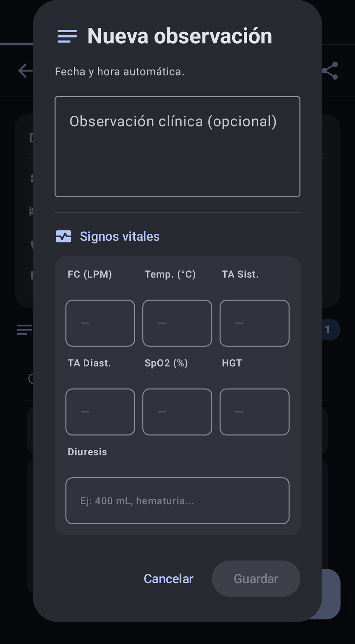The image size is (355, 644).
Task: Tap the FC (LPM) input field
Action: pos(100,323)
